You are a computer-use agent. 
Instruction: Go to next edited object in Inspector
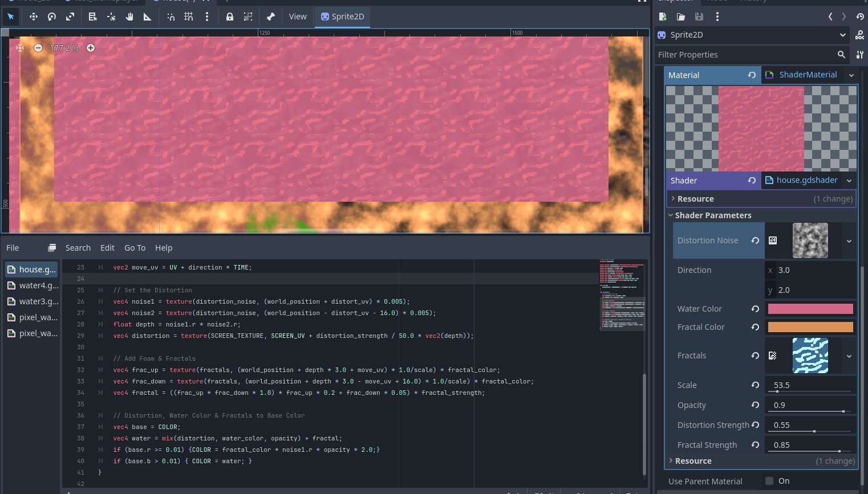coord(844,17)
